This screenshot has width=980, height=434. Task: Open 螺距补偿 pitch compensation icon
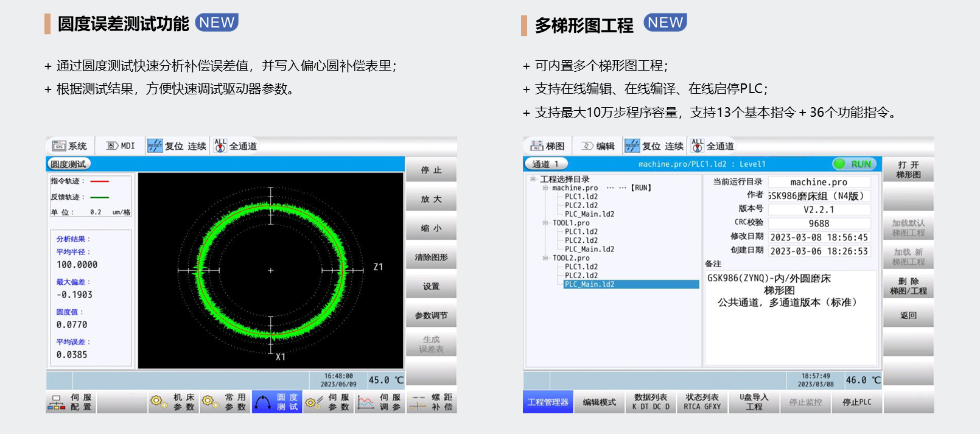pyautogui.click(x=418, y=402)
